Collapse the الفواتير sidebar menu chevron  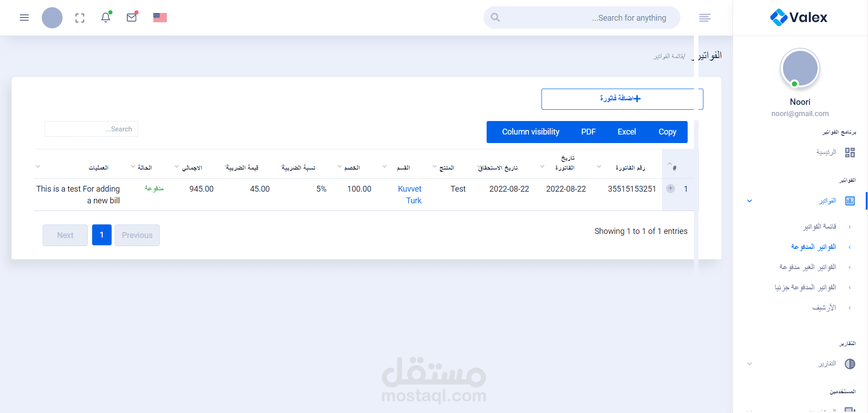(x=749, y=201)
